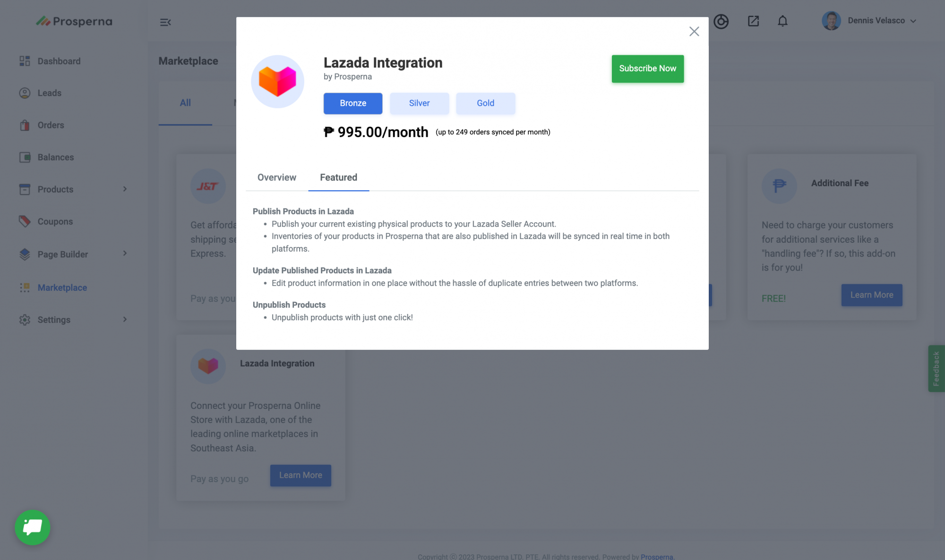The image size is (945, 560).
Task: Open the Feedback side tab
Action: pyautogui.click(x=936, y=368)
